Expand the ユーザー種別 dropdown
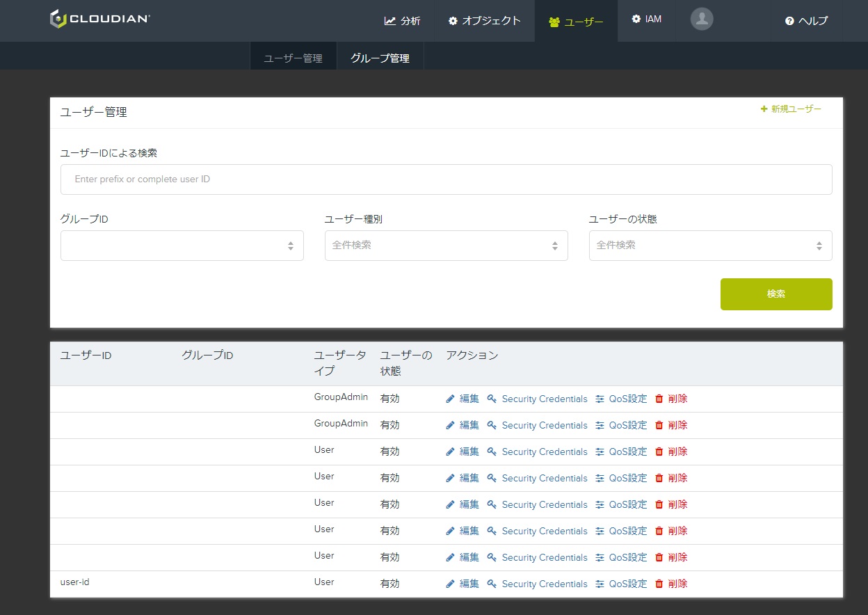The height and width of the screenshot is (615, 868). click(x=446, y=246)
